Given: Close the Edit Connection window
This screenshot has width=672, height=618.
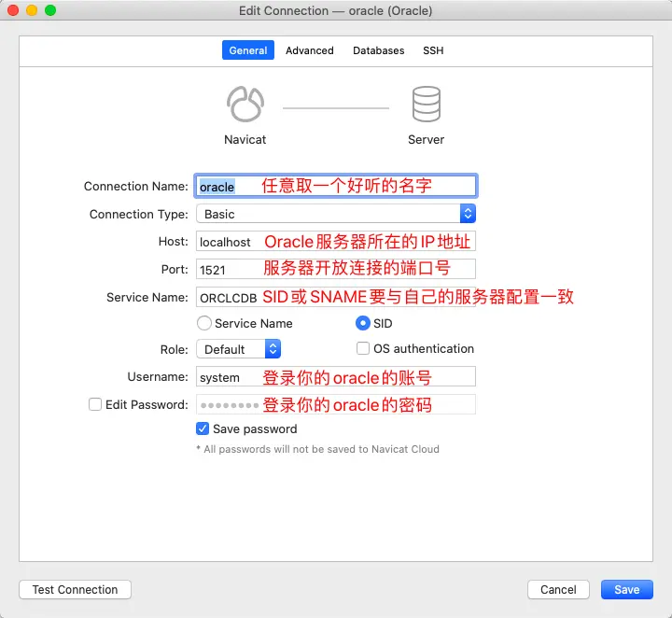Looking at the screenshot, I should point(13,10).
